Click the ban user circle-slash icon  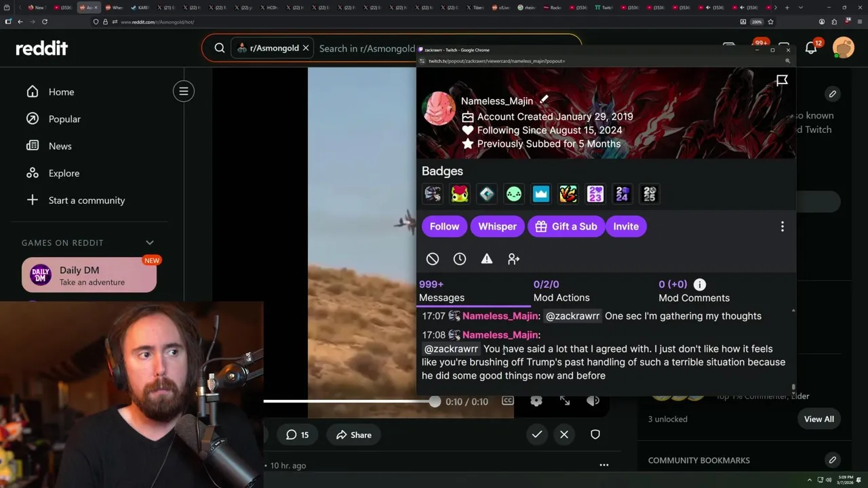tap(433, 259)
